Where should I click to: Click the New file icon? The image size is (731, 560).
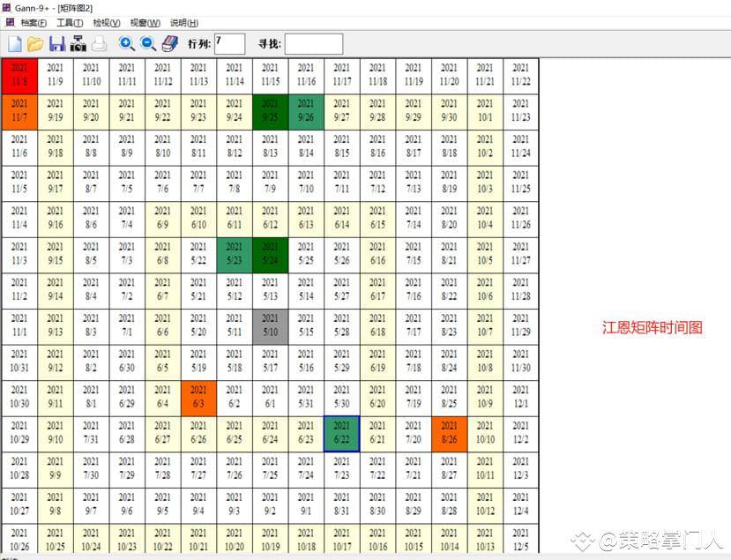click(x=15, y=44)
